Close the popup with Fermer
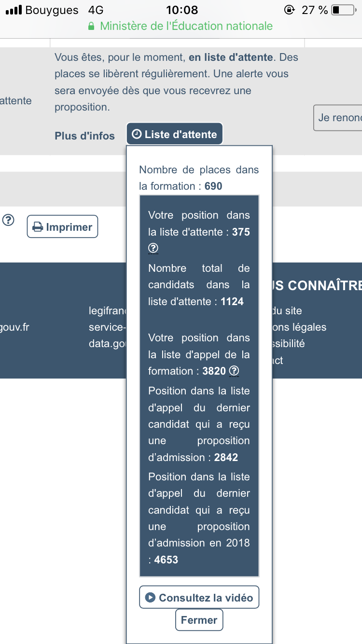The height and width of the screenshot is (644, 362). (199, 620)
